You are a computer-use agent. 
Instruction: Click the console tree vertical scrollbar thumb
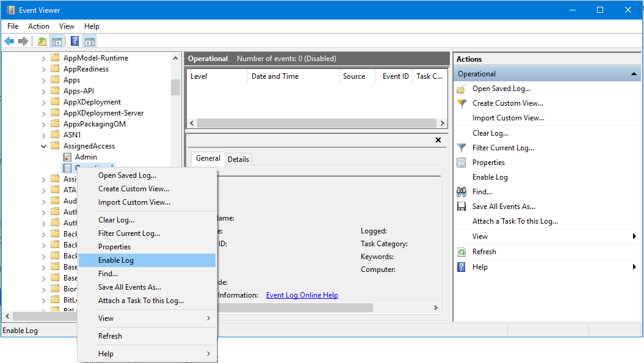[x=175, y=87]
